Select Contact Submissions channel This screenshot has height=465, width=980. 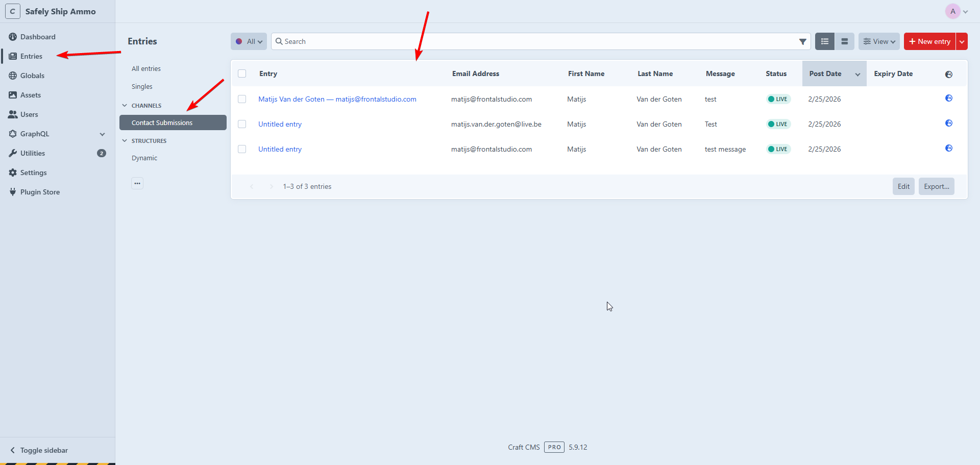coord(173,123)
